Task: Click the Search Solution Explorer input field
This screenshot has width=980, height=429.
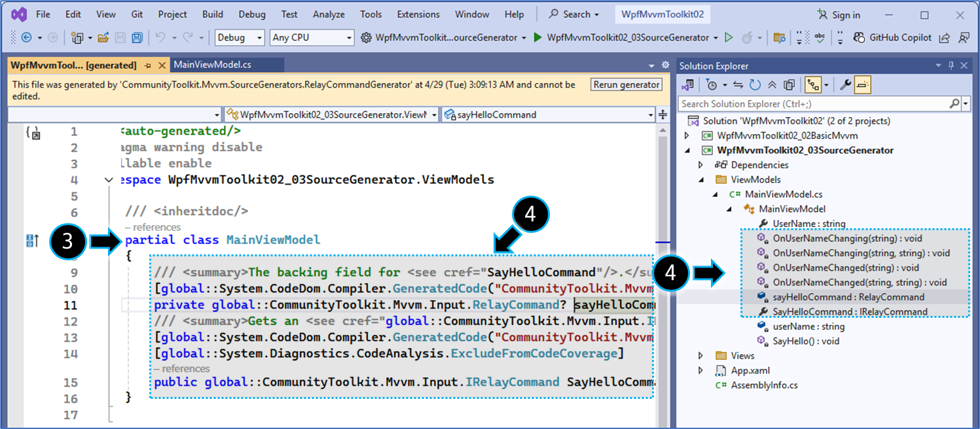Action: [x=814, y=103]
